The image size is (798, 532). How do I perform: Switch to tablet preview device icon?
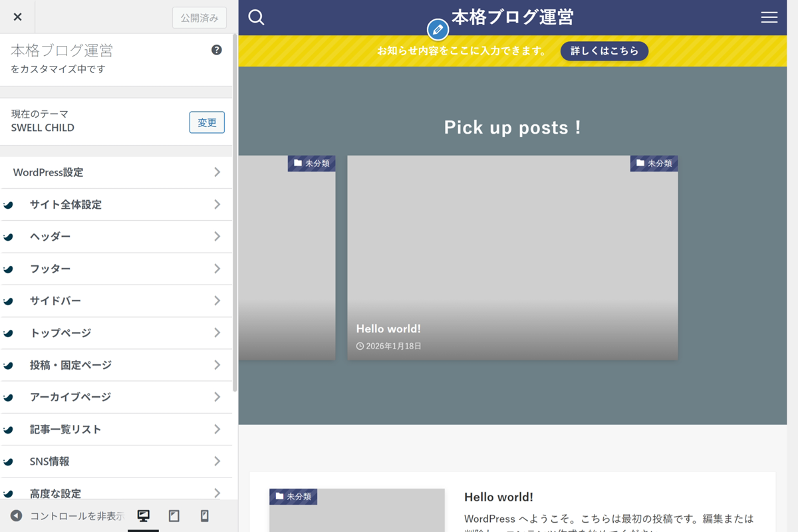point(174,516)
